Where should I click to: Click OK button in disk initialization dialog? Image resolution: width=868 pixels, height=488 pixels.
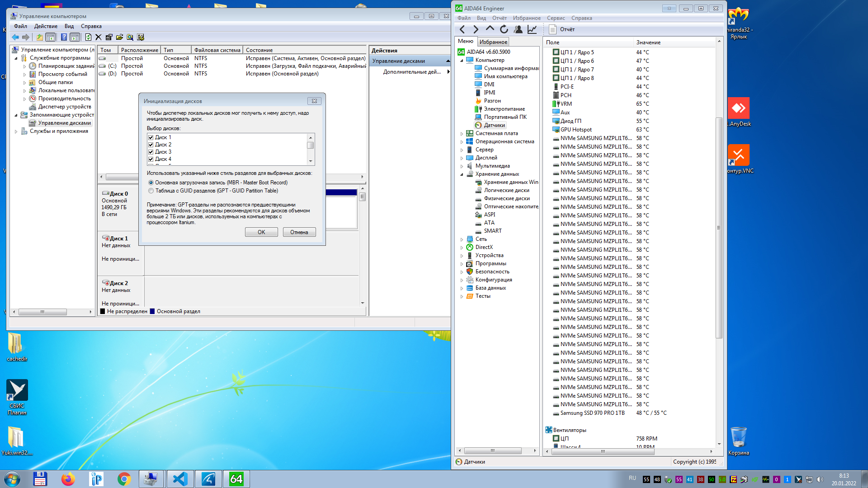pos(260,232)
